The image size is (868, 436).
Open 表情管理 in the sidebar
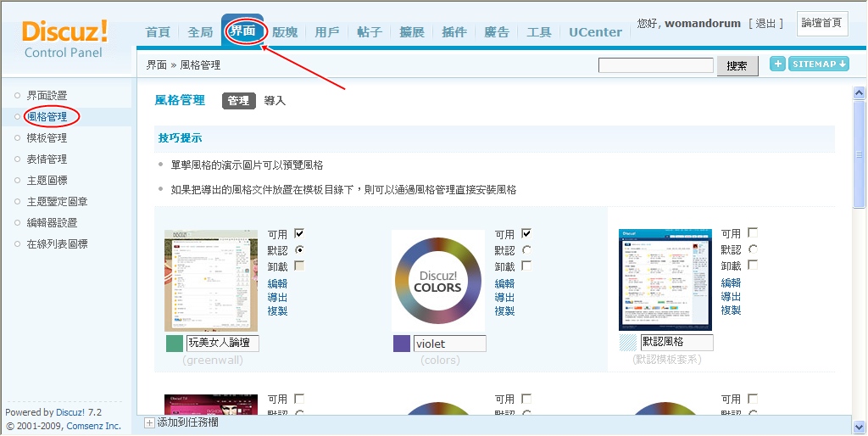[x=47, y=159]
